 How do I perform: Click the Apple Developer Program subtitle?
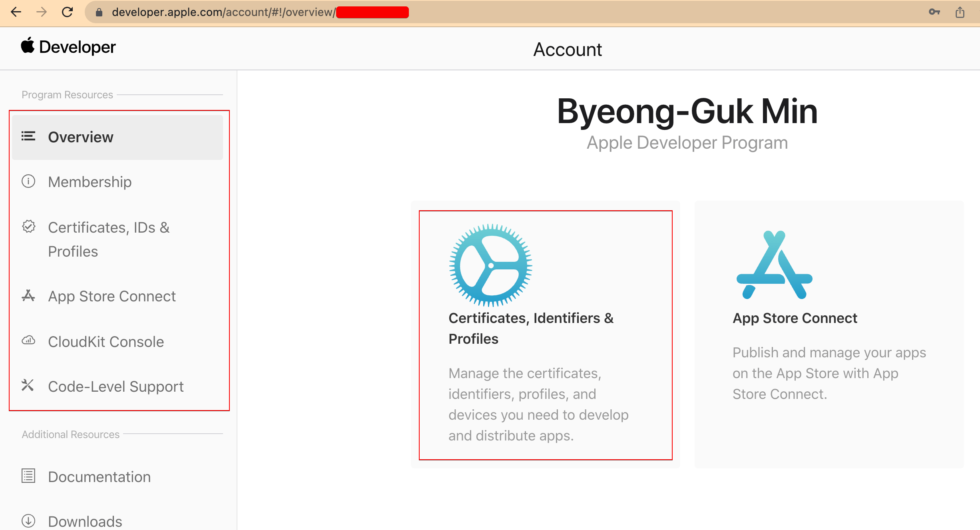point(687,143)
